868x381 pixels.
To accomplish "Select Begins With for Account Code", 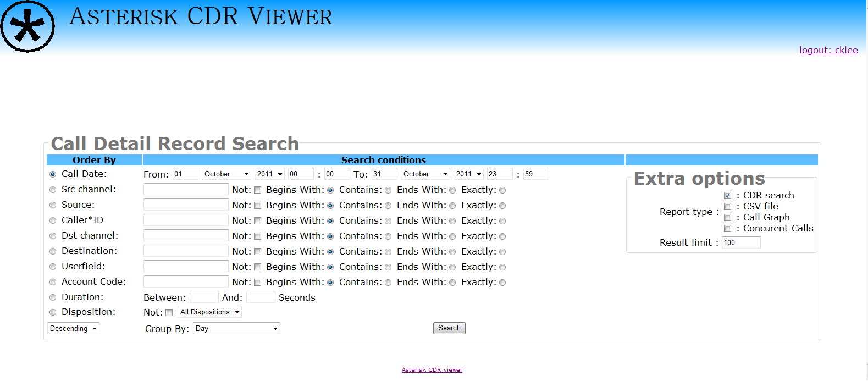I will (330, 283).
